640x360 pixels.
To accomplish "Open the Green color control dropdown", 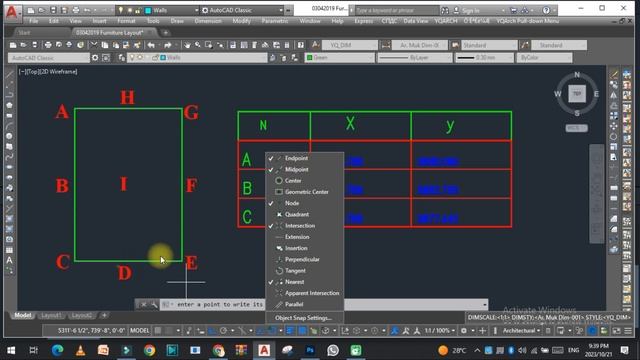I will tap(340, 58).
